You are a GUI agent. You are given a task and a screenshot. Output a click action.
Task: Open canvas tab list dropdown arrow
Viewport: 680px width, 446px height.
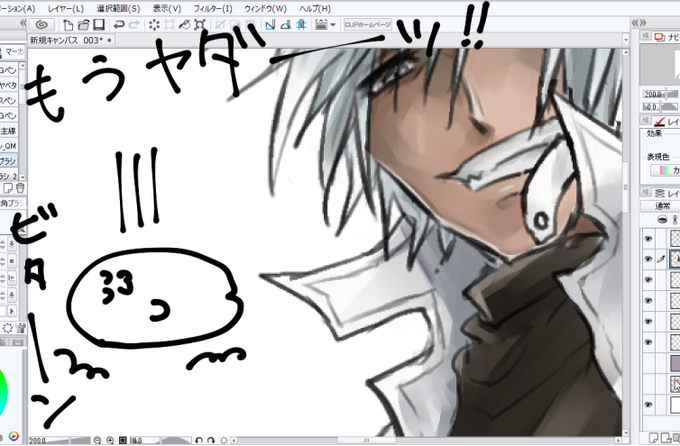(x=625, y=40)
